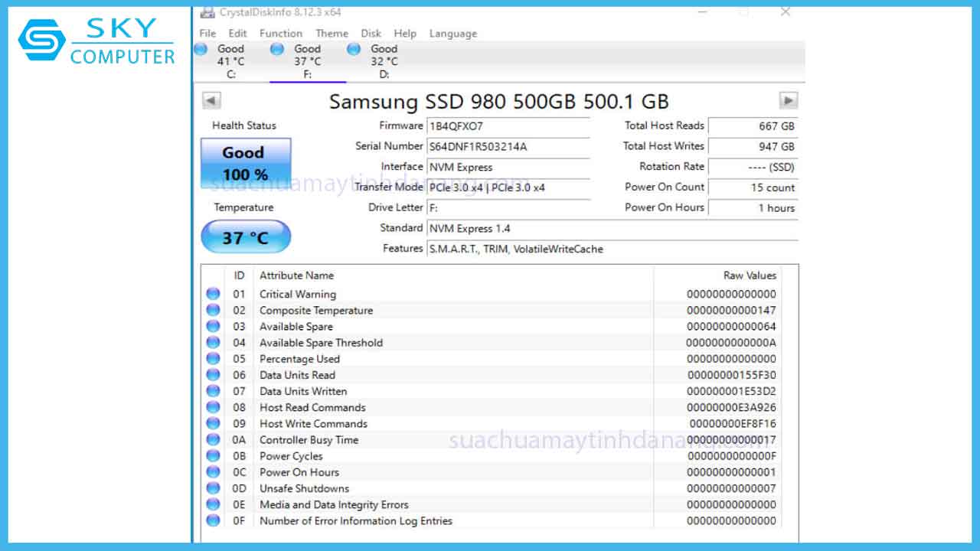Click 'Controller Busy Time' attribute name

tap(309, 440)
